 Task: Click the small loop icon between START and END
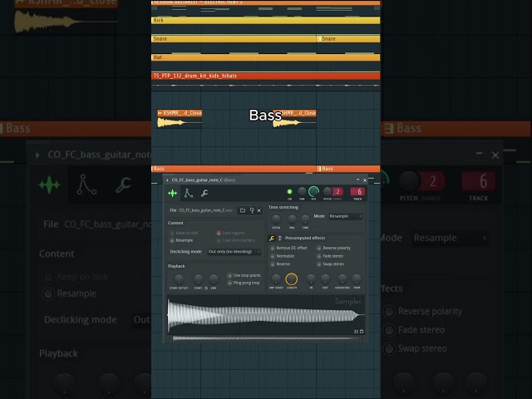pos(206,288)
